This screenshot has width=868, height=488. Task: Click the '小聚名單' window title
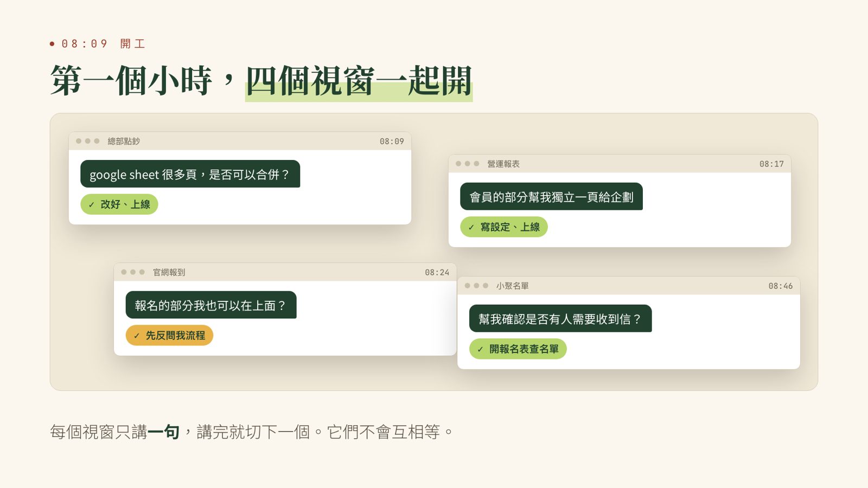tap(512, 286)
